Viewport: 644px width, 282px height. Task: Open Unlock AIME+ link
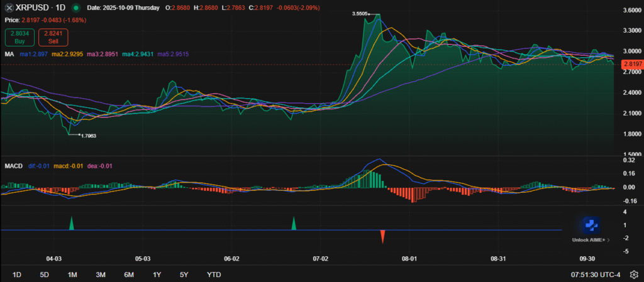pyautogui.click(x=589, y=240)
